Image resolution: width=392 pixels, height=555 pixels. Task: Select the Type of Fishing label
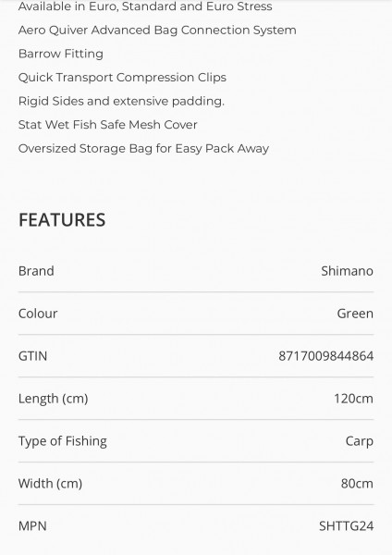click(x=63, y=441)
